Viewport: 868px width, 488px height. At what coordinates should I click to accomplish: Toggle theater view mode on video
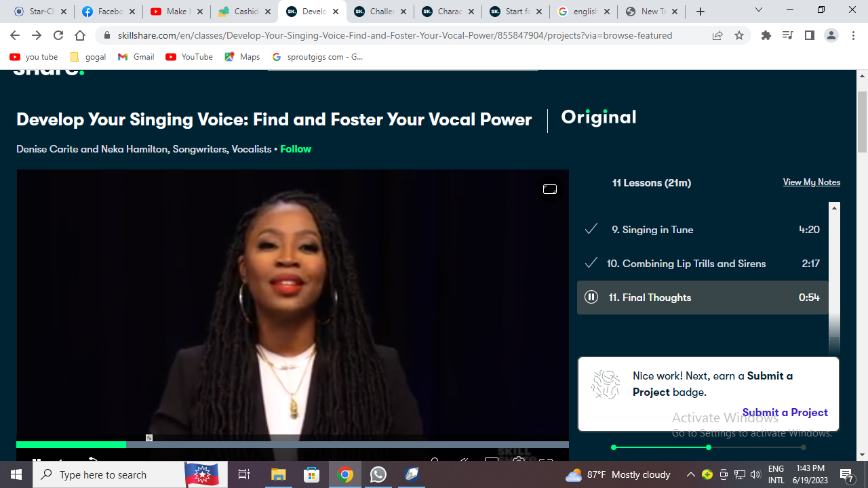[550, 189]
